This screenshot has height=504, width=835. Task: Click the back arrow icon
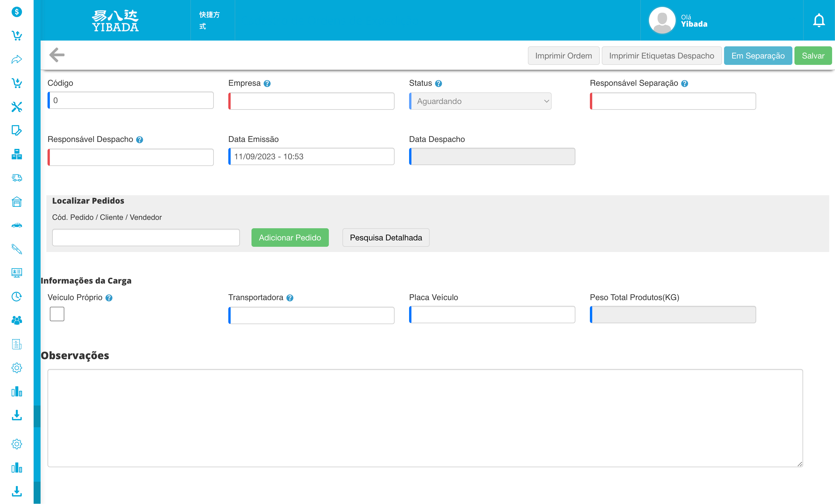click(x=56, y=55)
